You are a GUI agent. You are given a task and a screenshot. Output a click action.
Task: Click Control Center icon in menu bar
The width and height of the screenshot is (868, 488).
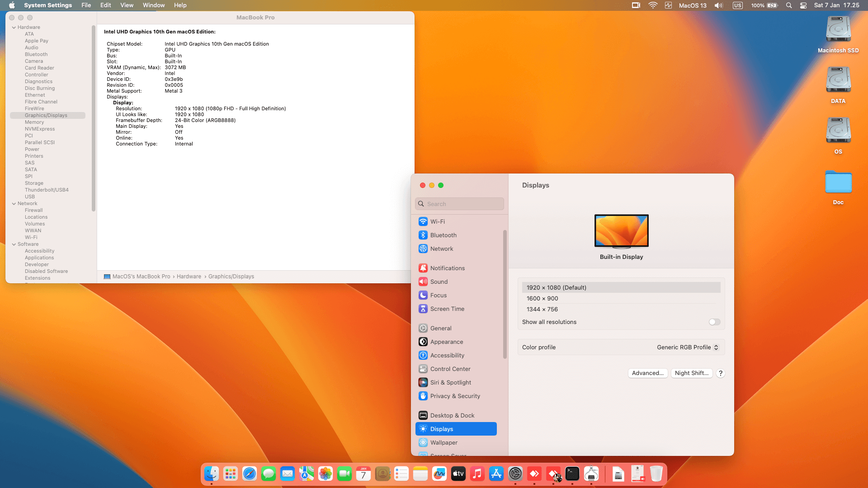pos(803,5)
